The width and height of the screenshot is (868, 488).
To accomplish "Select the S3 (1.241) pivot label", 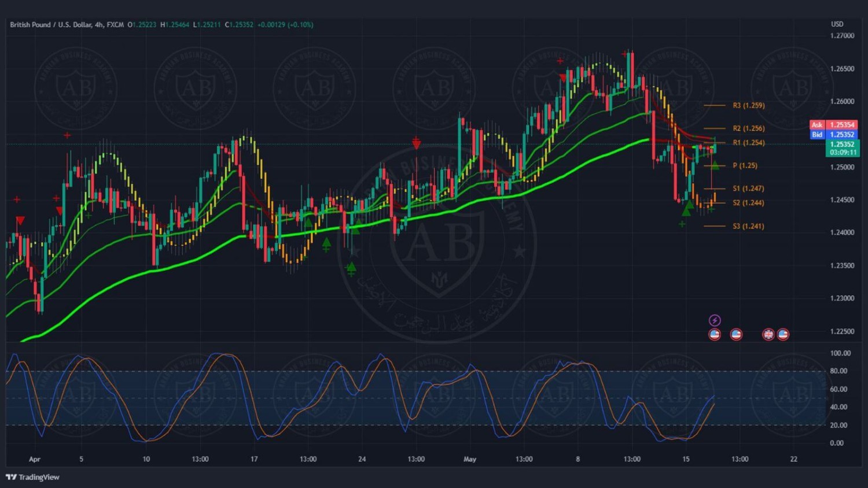I will coord(748,226).
